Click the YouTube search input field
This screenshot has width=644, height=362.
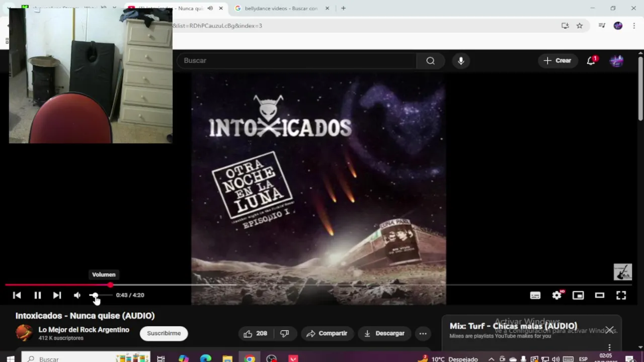pyautogui.click(x=297, y=60)
